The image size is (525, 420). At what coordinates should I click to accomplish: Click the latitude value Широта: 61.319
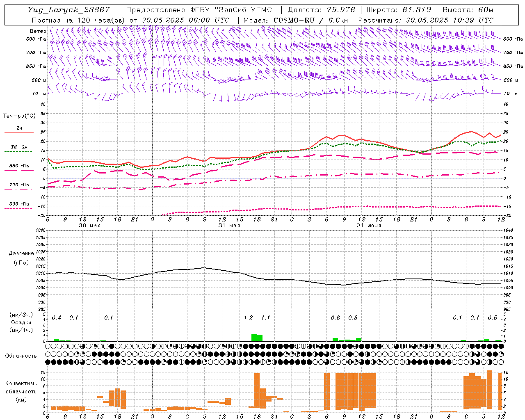399,10
